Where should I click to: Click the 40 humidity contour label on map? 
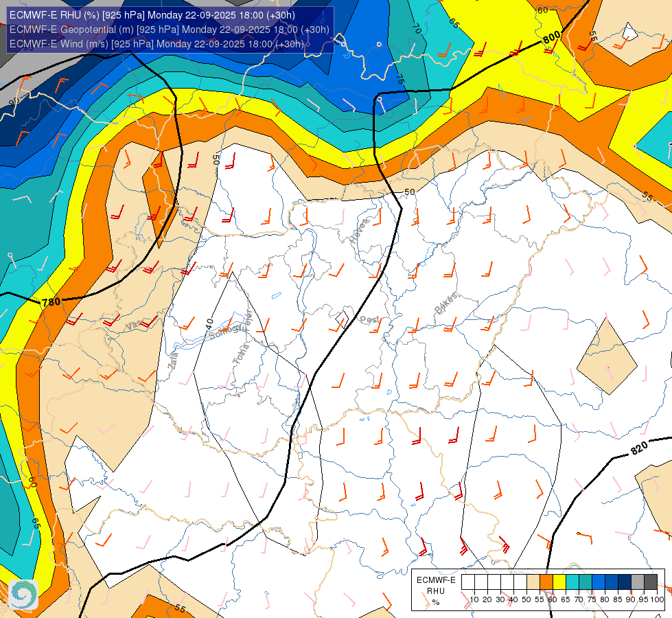pyautogui.click(x=209, y=323)
